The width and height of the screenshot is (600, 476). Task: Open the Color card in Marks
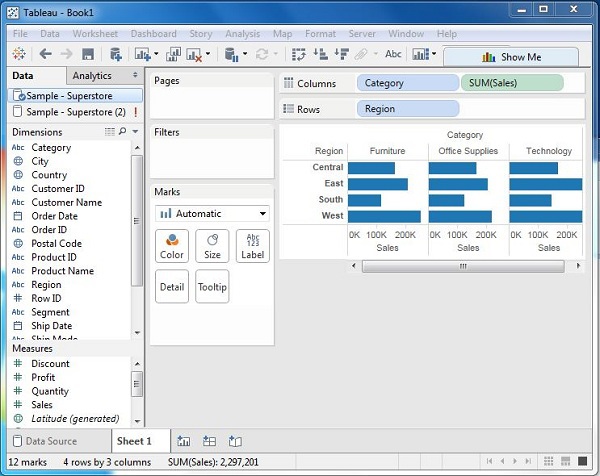[x=172, y=246]
